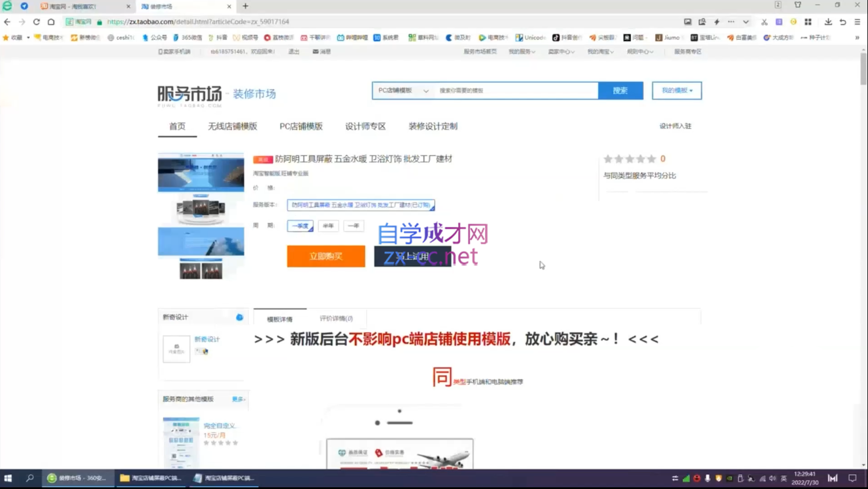Click the picture mode icon in address bar

pyautogui.click(x=687, y=22)
